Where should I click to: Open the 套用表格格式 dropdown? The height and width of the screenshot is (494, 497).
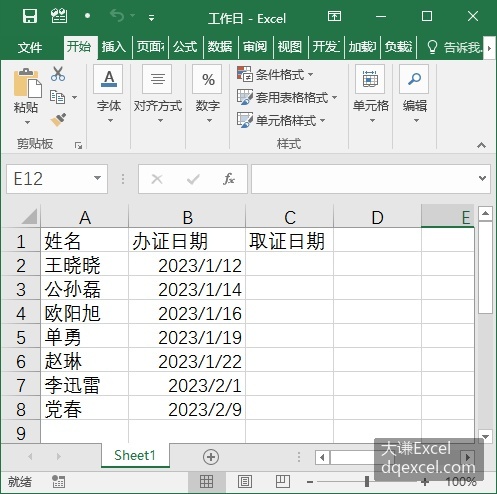(x=287, y=97)
